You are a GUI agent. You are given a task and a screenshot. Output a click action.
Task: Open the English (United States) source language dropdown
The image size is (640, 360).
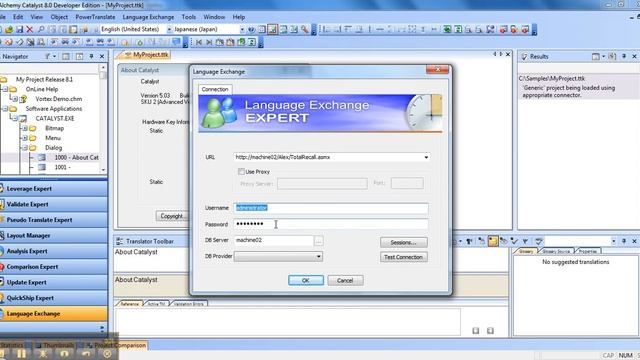169,29
